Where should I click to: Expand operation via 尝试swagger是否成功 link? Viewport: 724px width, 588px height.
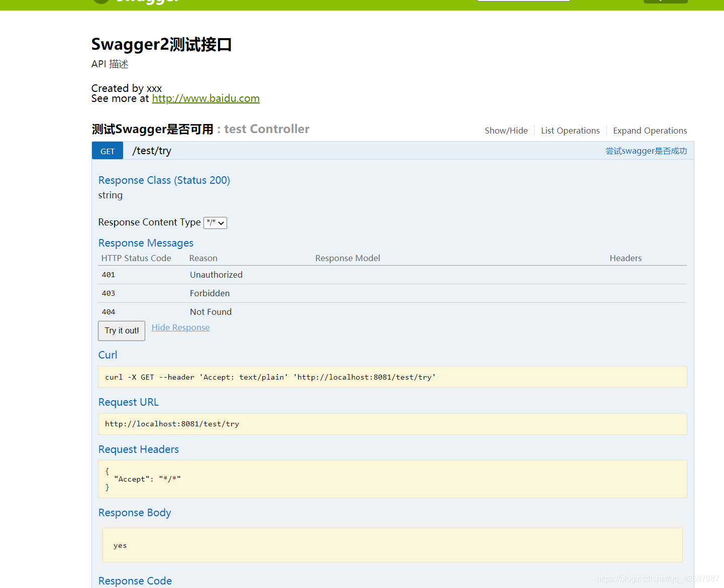(647, 151)
